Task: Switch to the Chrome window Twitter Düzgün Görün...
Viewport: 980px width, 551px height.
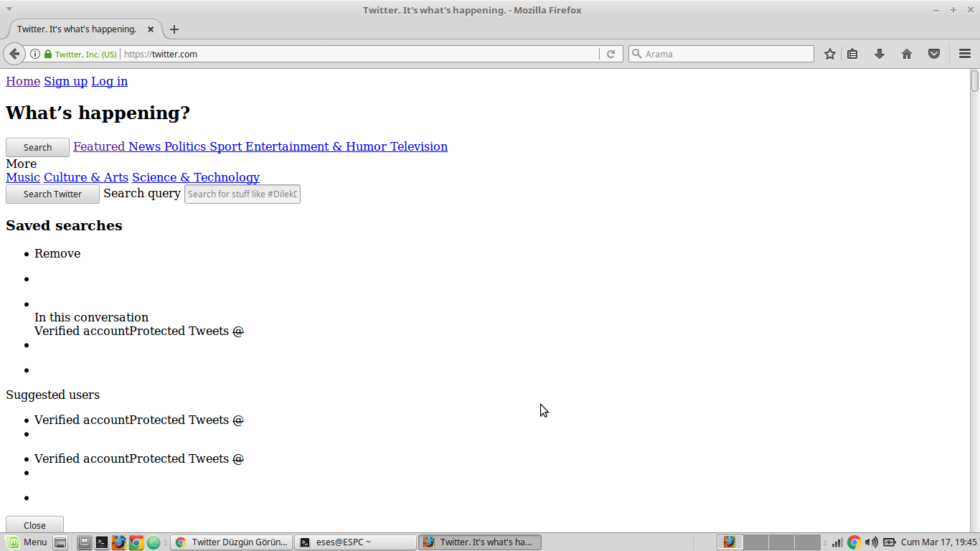Action: tap(232, 542)
